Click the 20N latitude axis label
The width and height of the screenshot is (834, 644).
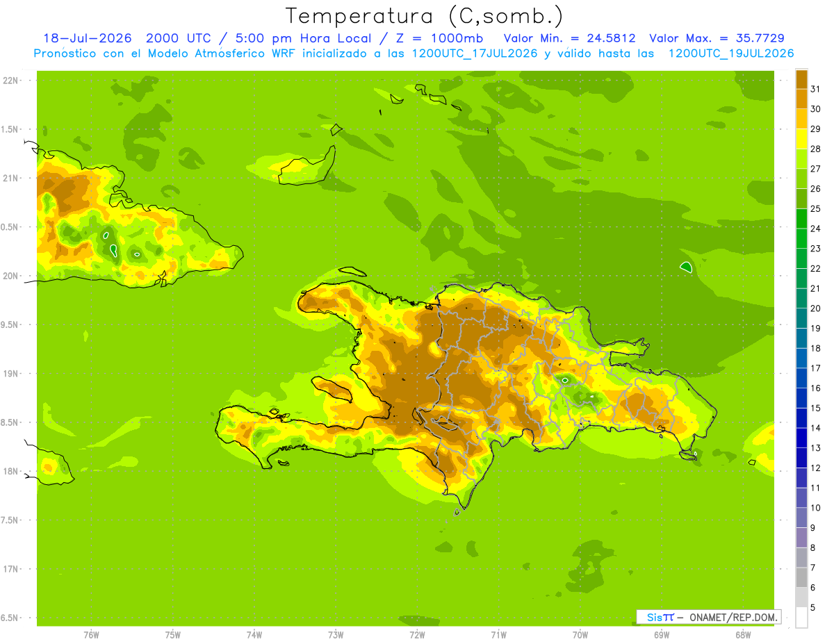[11, 276]
